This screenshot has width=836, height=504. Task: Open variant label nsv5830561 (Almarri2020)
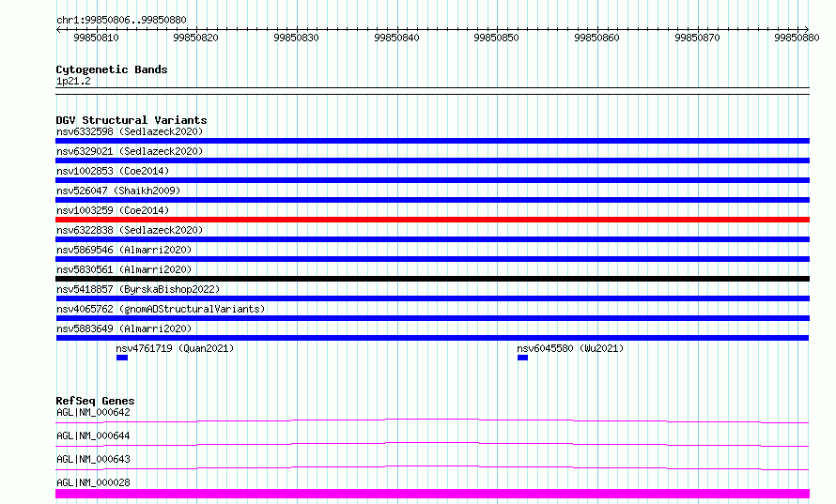click(x=124, y=269)
